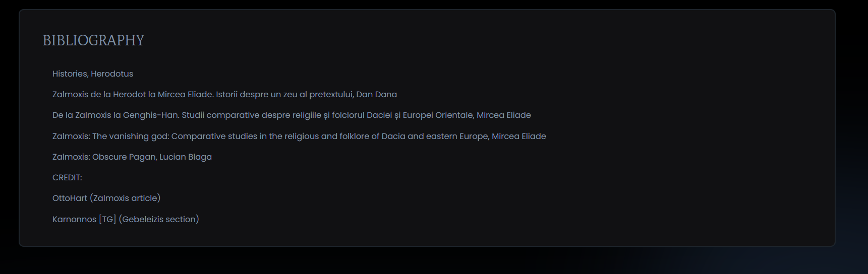The width and height of the screenshot is (868, 274).
Task: Click the "(Zalmoxis article)" text
Action: 125,198
